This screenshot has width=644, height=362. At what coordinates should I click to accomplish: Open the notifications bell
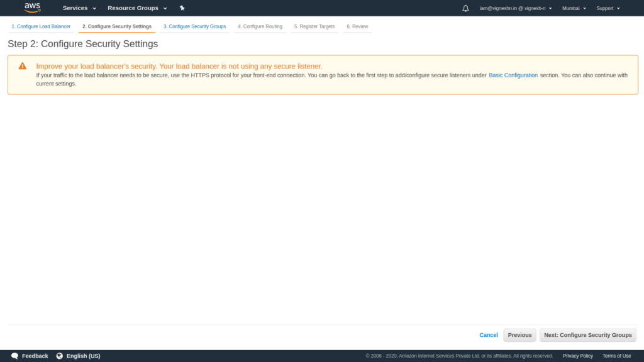pyautogui.click(x=465, y=8)
